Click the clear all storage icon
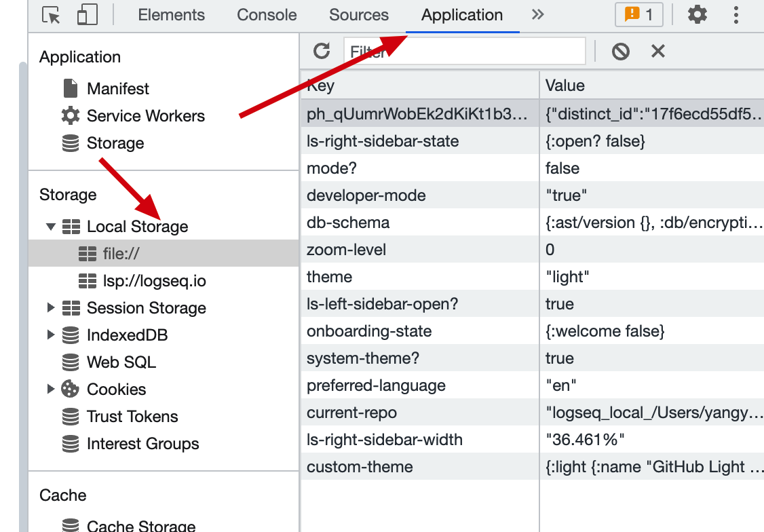The height and width of the screenshot is (532, 764). (x=619, y=50)
